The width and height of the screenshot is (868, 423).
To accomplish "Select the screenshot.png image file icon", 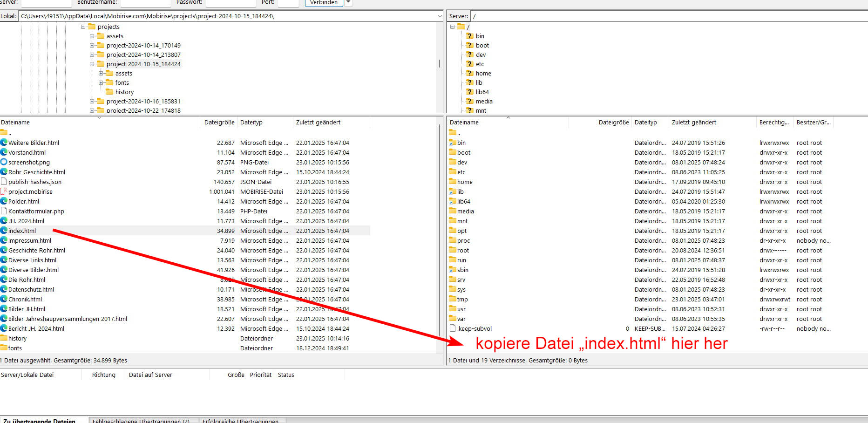I will [4, 162].
